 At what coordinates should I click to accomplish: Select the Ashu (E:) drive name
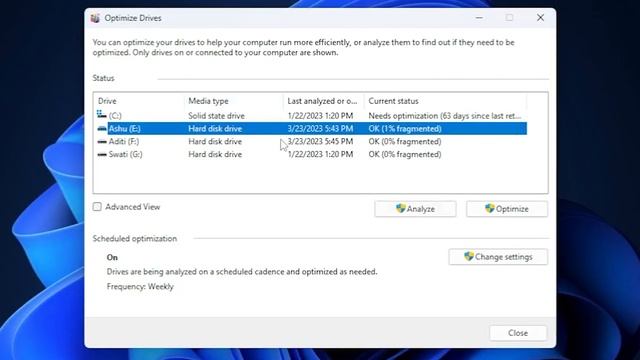coord(124,129)
